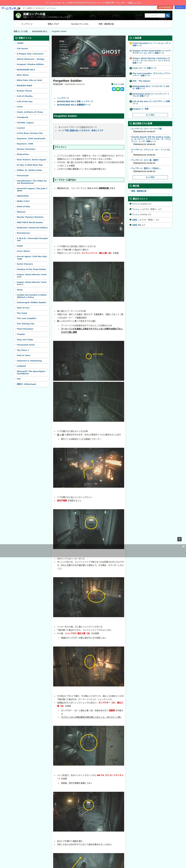The height and width of the screenshot is (868, 186).
Task: Open 野狗子: Slitterhead sidebar entry
Action: [x=26, y=384]
